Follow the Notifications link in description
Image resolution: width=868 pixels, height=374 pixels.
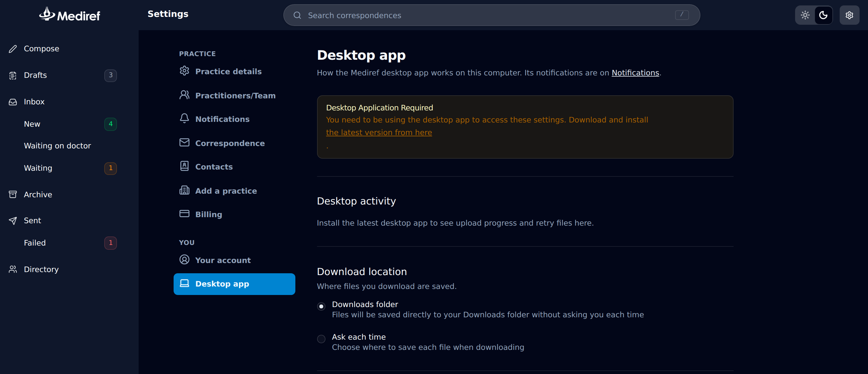pos(635,73)
